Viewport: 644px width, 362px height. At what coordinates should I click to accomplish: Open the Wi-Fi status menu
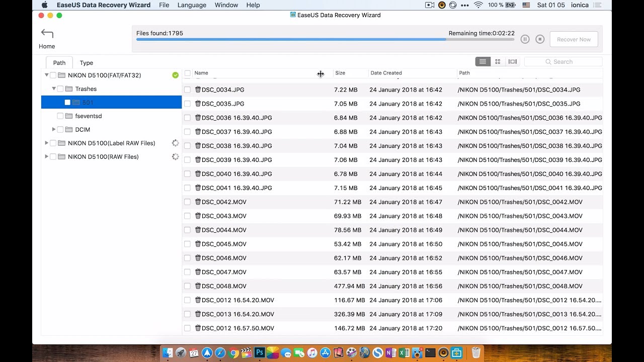pyautogui.click(x=478, y=5)
